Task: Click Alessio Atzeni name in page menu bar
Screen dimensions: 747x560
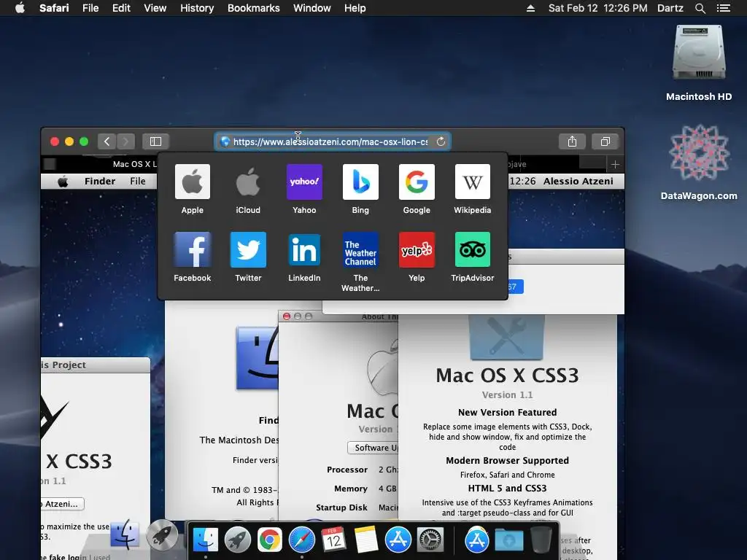Action: click(578, 181)
